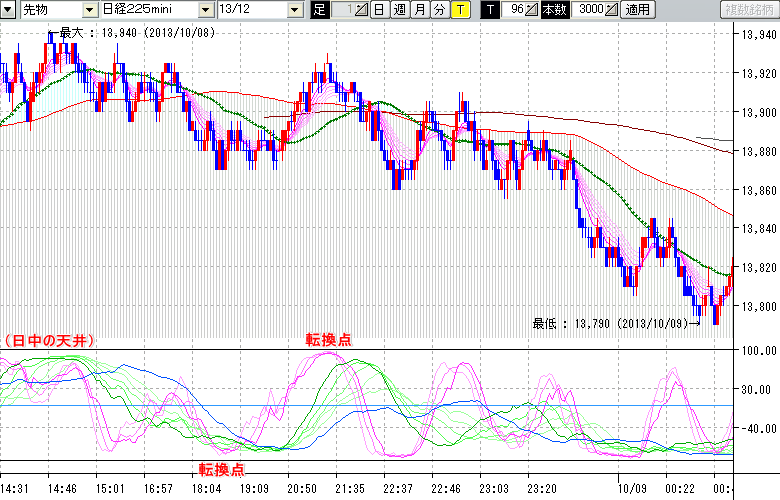Open the 13/12 contract month dropdown
The width and height of the screenshot is (780, 500).
294,10
